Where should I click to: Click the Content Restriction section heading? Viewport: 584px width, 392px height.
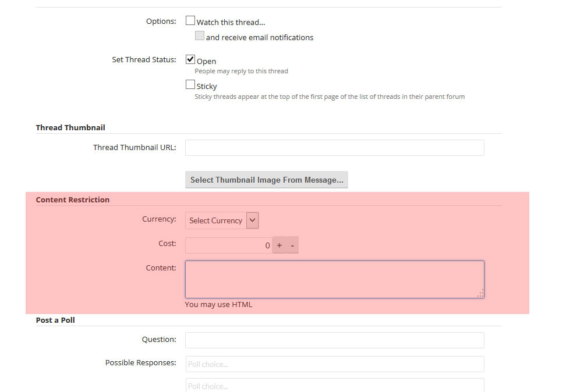[73, 199]
